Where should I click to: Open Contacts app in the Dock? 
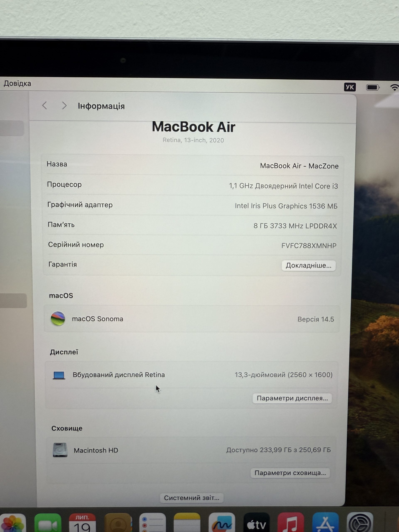(x=118, y=523)
